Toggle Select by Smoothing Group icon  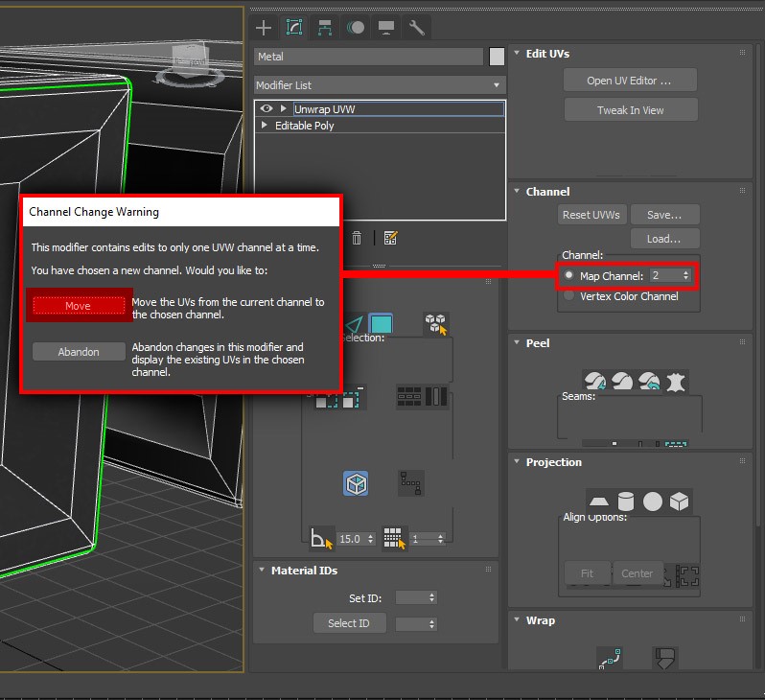click(395, 539)
